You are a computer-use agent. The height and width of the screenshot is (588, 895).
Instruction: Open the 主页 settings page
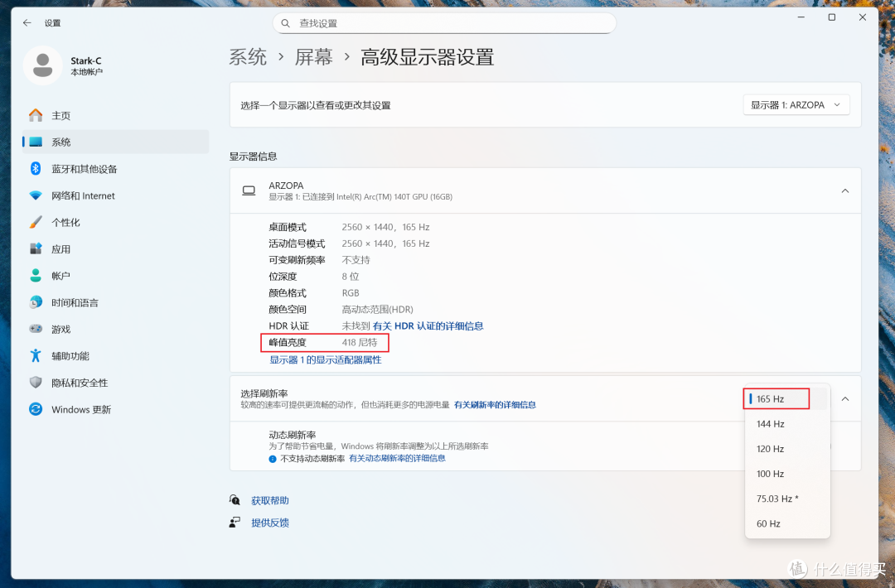[115, 115]
